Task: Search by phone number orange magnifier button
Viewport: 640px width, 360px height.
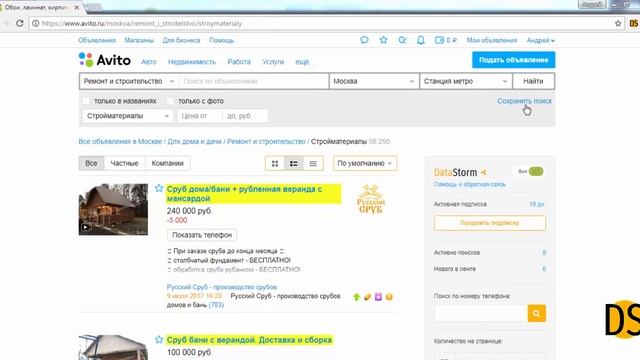Action: click(536, 313)
